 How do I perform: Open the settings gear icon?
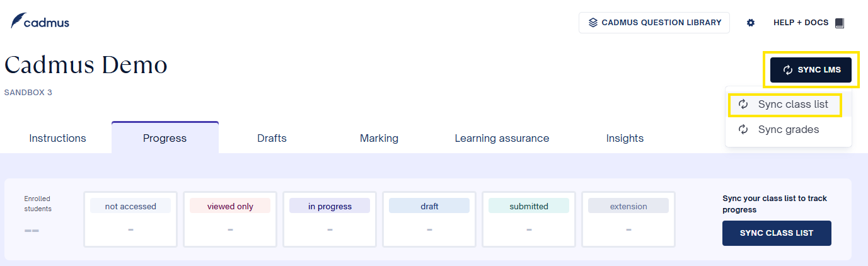tap(751, 23)
